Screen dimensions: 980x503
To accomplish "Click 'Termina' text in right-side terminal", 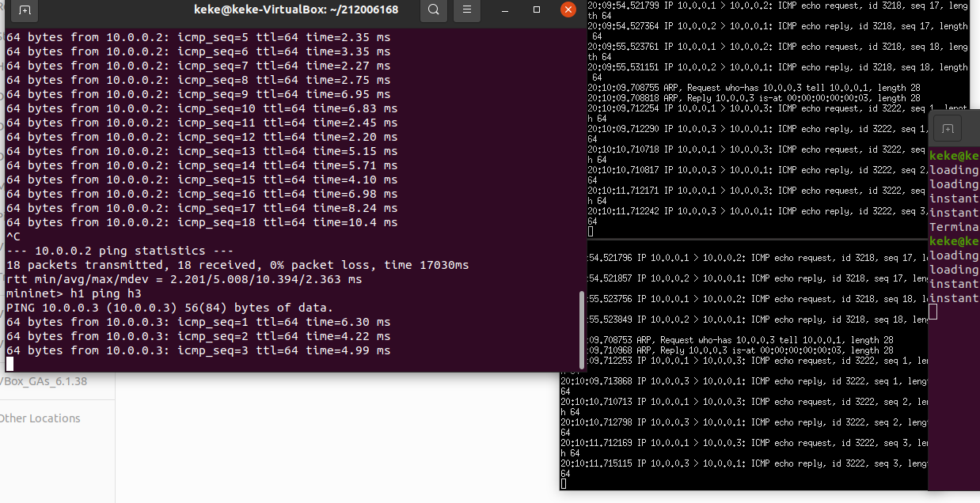I will [954, 227].
